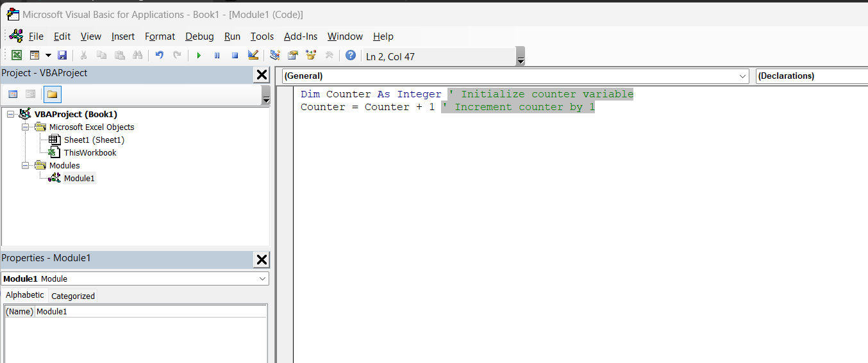The image size is (868, 363).
Task: Click the Paste clipboard icon
Action: point(119,56)
